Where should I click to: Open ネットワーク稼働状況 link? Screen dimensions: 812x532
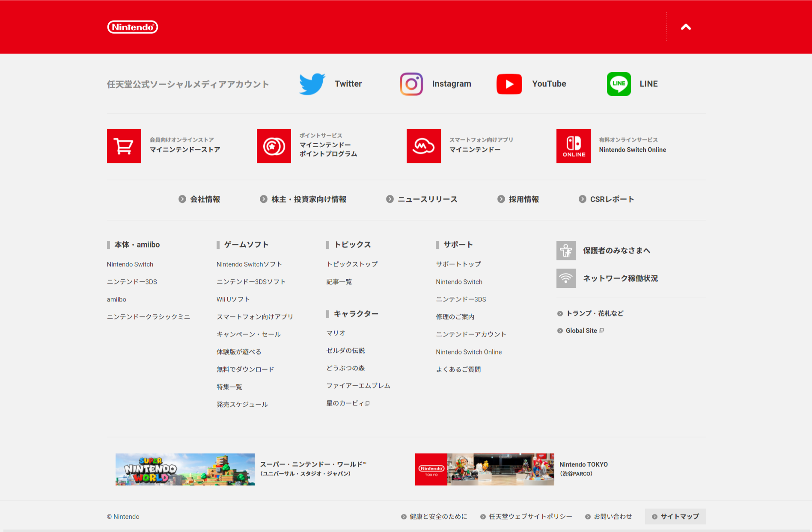[x=621, y=278]
